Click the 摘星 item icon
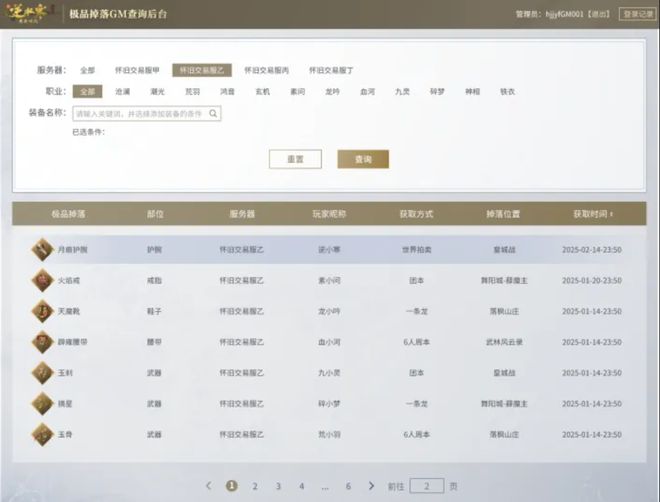 [x=43, y=404]
